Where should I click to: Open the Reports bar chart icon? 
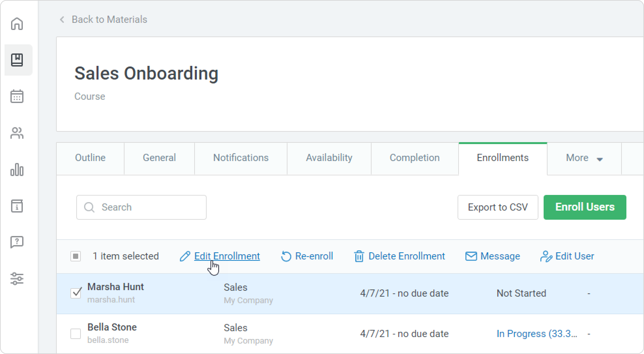pos(17,170)
